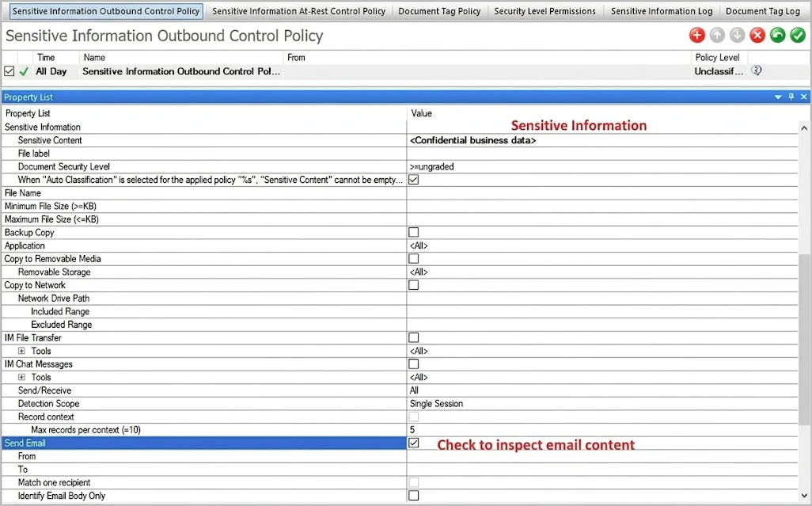The width and height of the screenshot is (812, 506).
Task: Move policy up with up arrow icon
Action: point(717,35)
